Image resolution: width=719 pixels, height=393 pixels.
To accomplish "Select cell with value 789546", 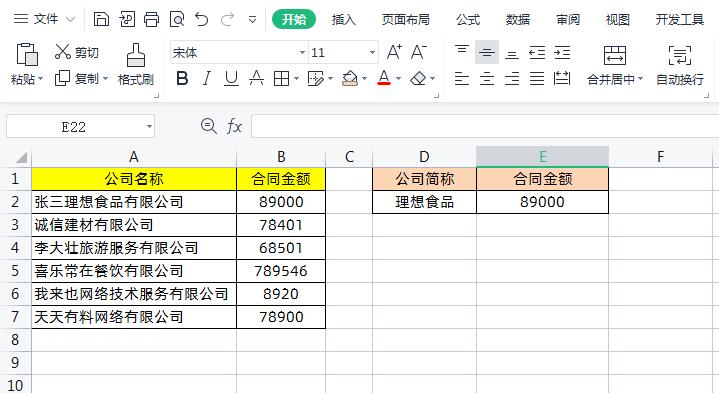I will (x=281, y=271).
